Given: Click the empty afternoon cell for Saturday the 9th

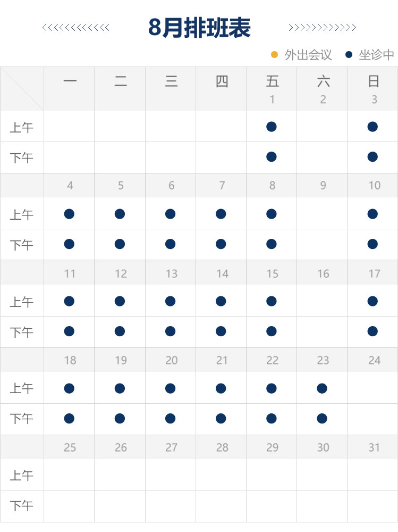Looking at the screenshot, I should 322,244.
